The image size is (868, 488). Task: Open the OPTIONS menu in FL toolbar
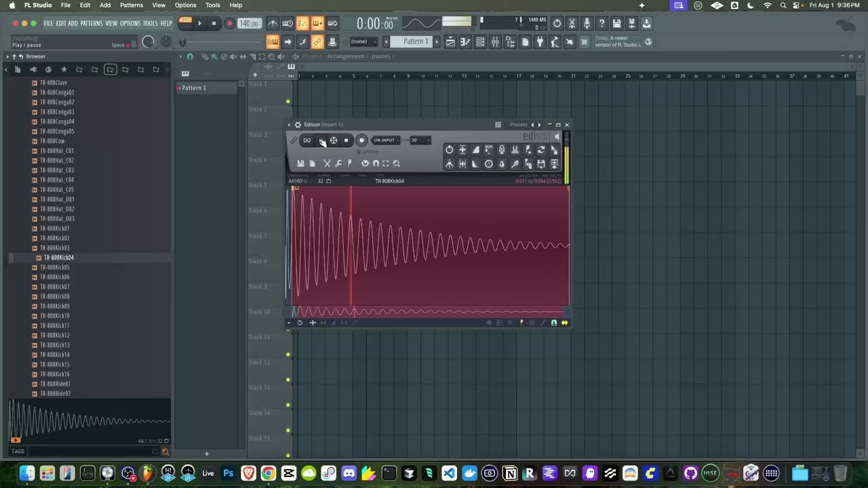pyautogui.click(x=130, y=23)
